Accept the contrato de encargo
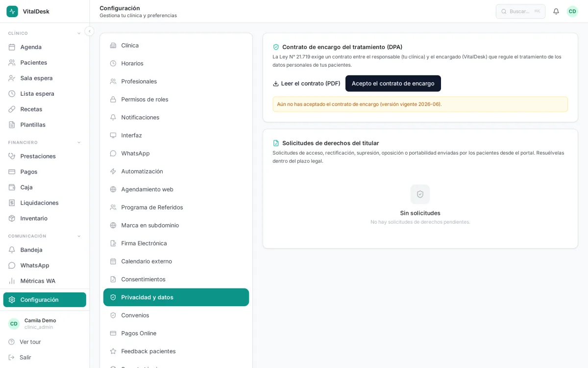The width and height of the screenshot is (588, 368). (x=393, y=83)
